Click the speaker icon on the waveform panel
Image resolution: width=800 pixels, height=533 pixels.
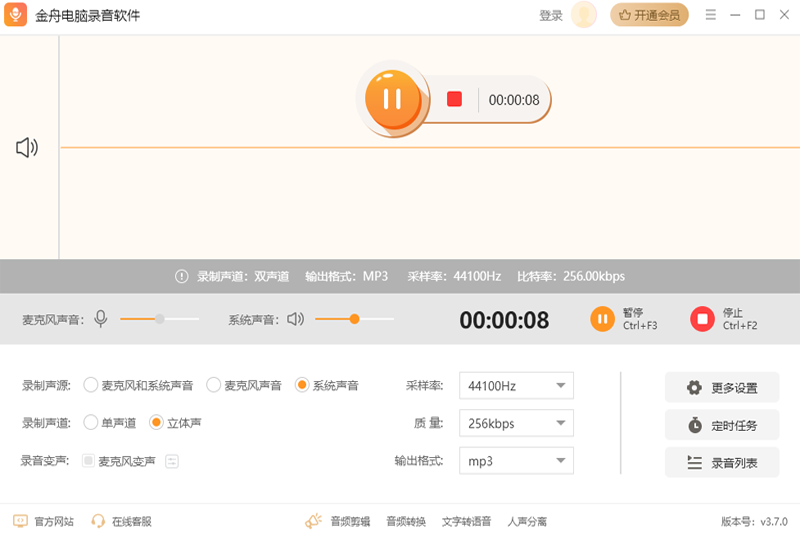(x=27, y=148)
